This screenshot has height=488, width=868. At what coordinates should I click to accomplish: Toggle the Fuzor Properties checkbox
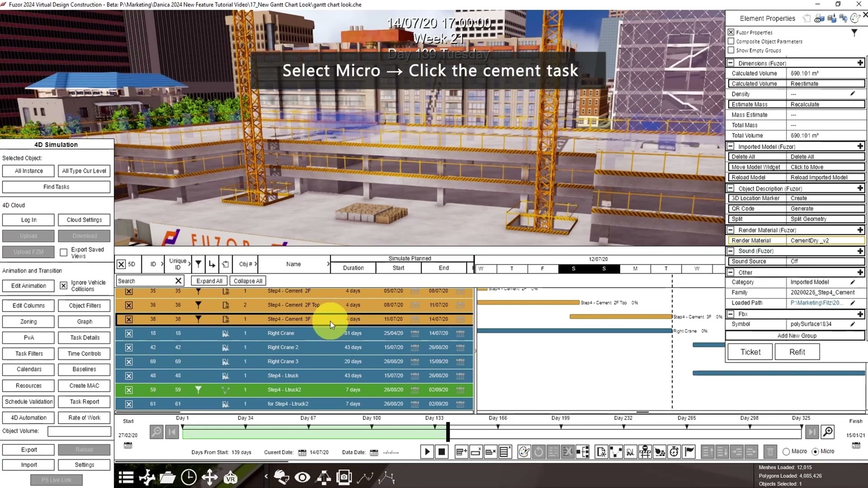[731, 32]
